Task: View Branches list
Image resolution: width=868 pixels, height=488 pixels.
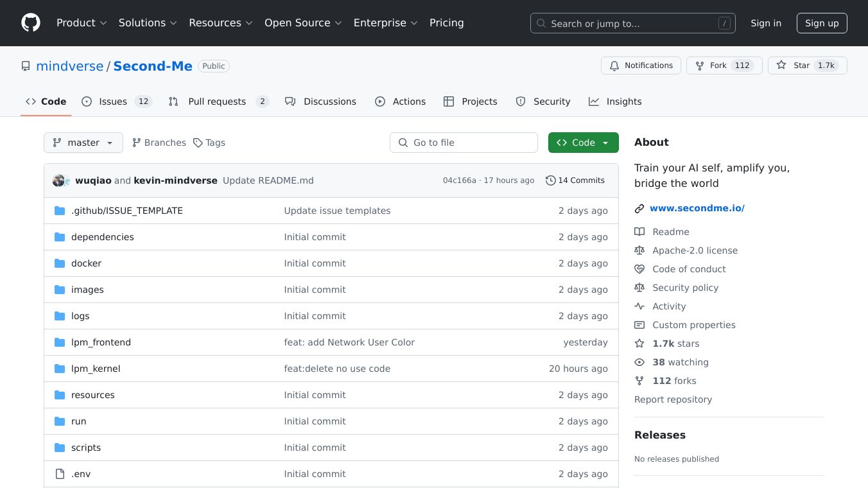Action: [159, 143]
